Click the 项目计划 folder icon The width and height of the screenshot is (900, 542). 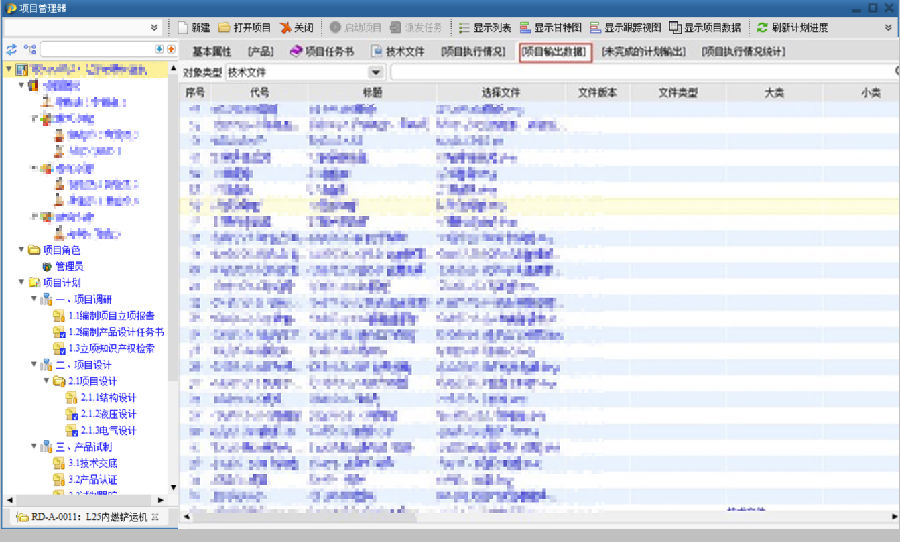click(34, 282)
